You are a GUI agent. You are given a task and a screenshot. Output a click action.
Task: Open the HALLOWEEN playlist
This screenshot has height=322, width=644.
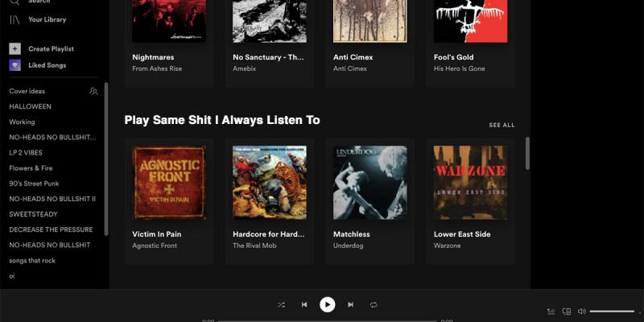pyautogui.click(x=31, y=106)
